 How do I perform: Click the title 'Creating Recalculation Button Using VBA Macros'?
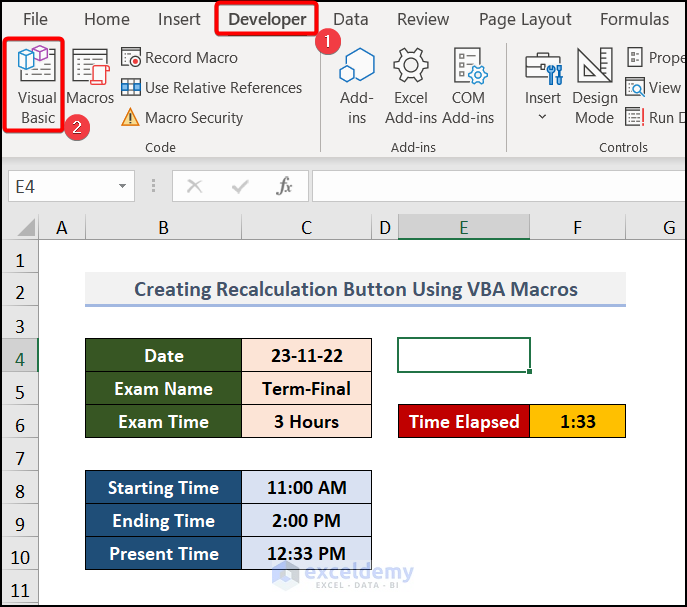tap(355, 289)
